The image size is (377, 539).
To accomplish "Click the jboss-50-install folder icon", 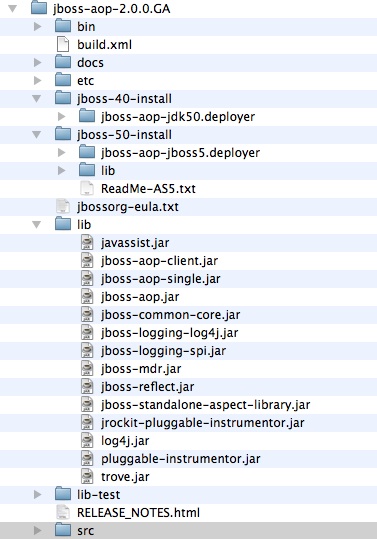I will [63, 134].
